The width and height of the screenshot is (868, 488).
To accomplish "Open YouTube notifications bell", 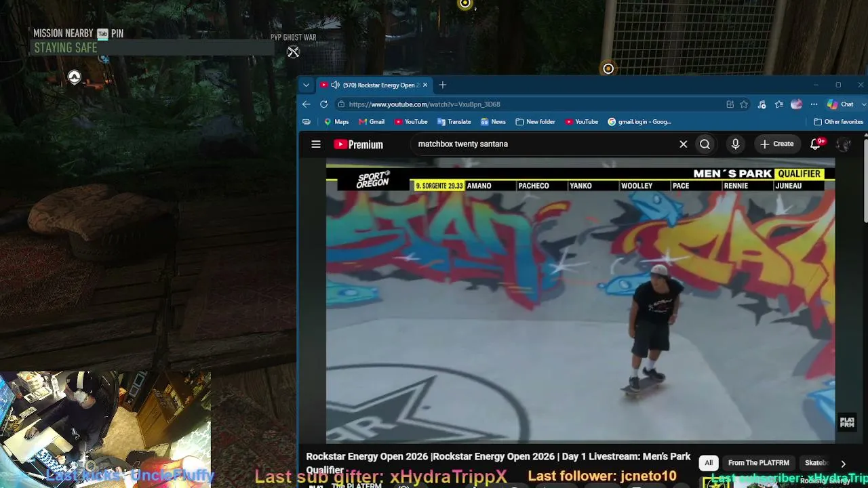I will click(816, 144).
